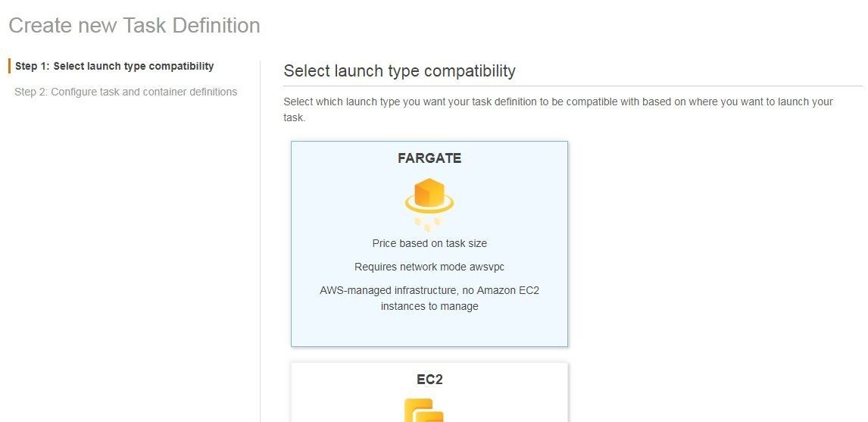Screen dimensions: 868x422
Task: Open Step 2: Configure task and container definitions
Action: coord(126,92)
